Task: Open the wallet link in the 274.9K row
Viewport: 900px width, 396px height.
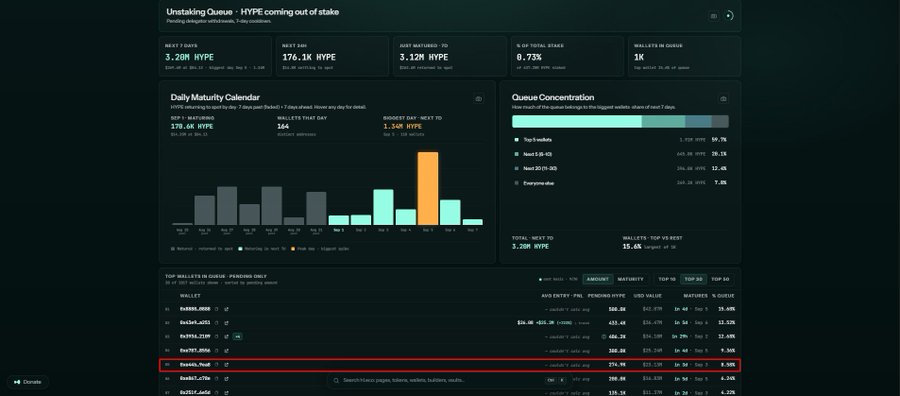Action: [x=195, y=364]
